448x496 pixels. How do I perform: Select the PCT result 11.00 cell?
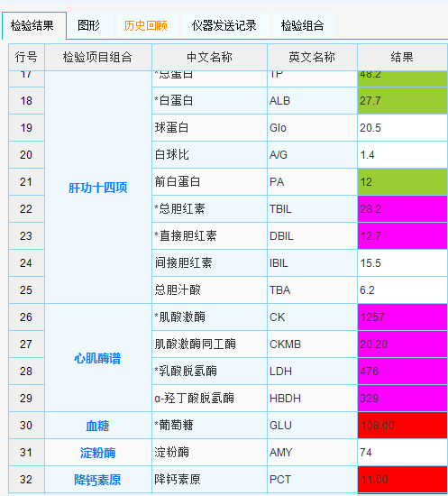(402, 480)
